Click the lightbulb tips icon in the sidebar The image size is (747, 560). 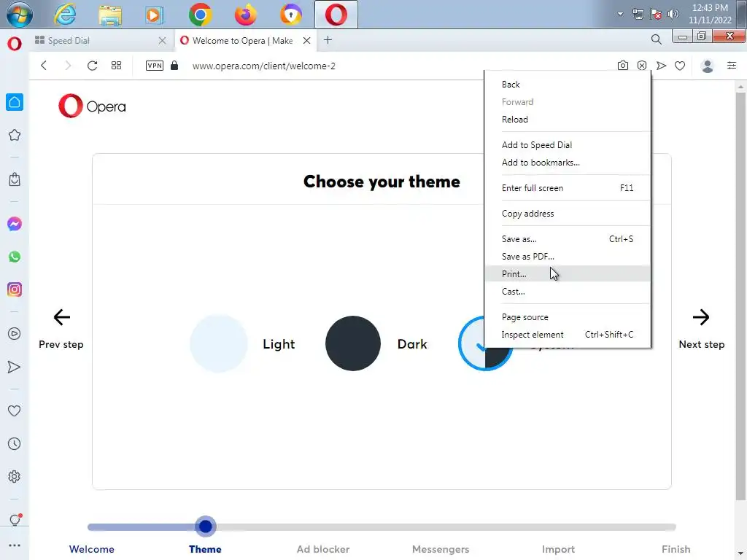[x=15, y=519]
